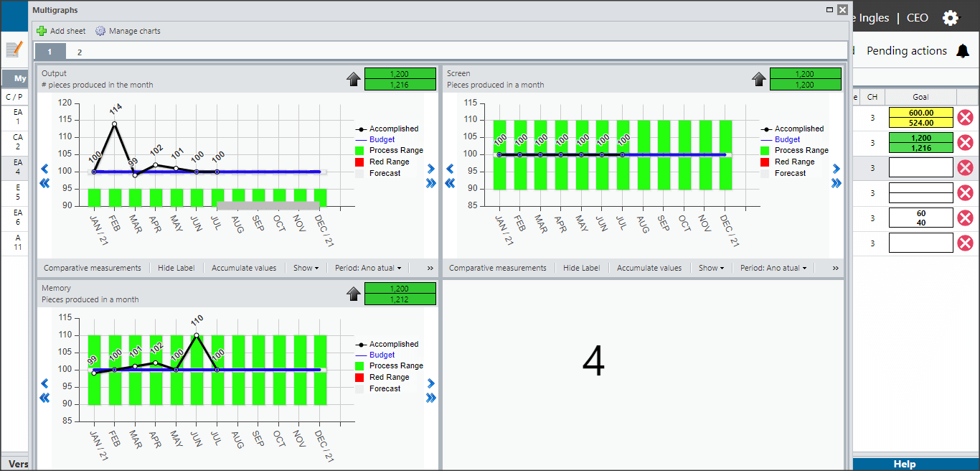
Task: Click next period arrow on Output chart
Action: [431, 169]
